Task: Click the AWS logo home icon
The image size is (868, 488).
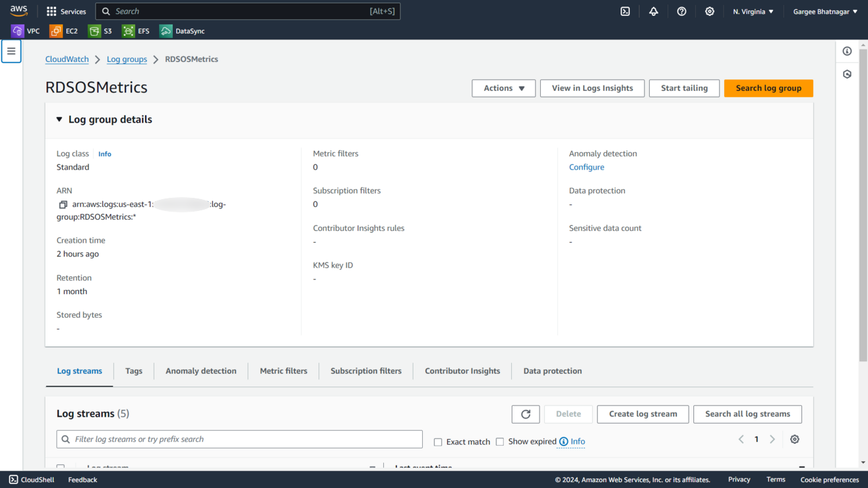Action: click(18, 11)
